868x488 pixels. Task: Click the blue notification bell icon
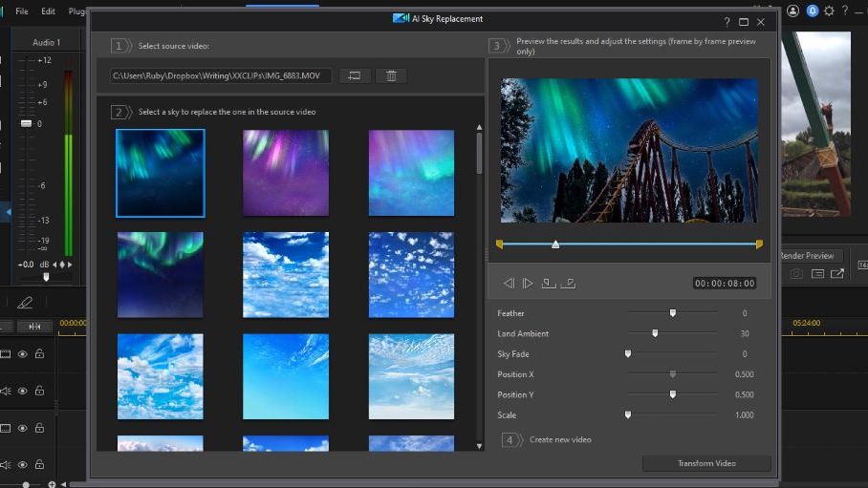[x=813, y=11]
